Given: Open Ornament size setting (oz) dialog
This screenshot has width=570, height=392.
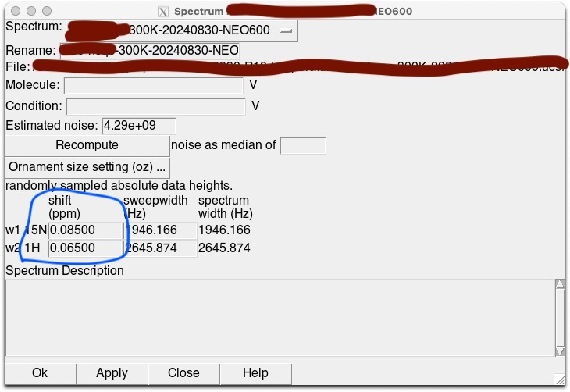Looking at the screenshot, I should coord(87,167).
